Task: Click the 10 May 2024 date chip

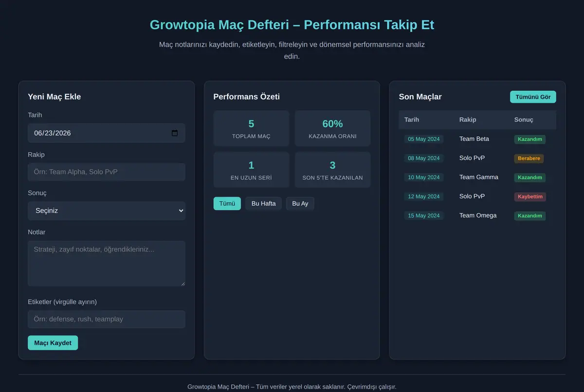Action: (x=423, y=178)
